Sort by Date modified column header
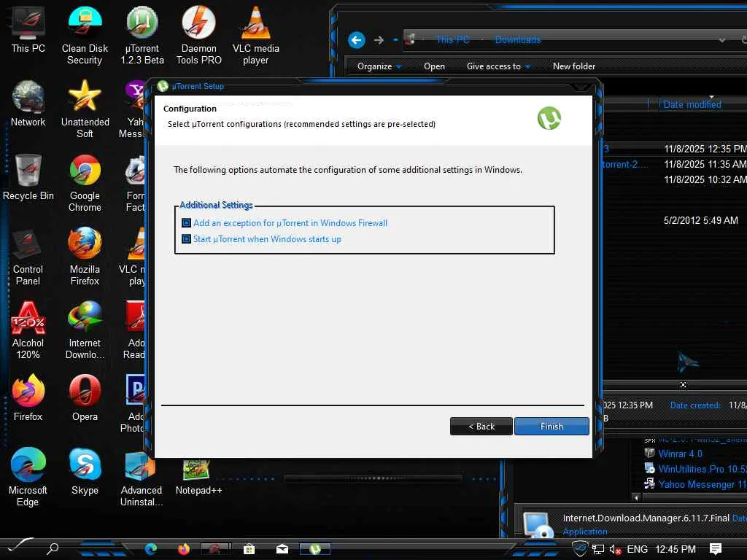The image size is (747, 560). coord(692,104)
